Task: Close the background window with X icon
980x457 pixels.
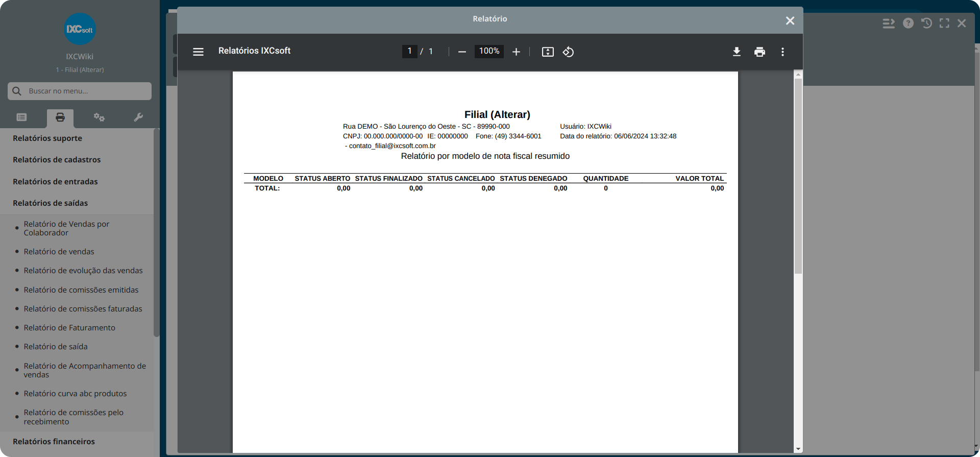Action: (x=962, y=23)
